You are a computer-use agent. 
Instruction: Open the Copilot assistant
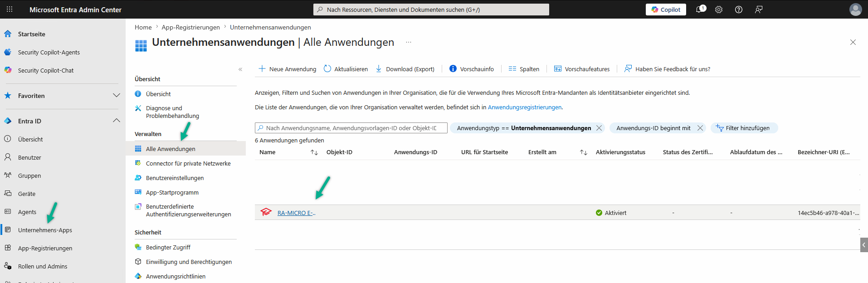pos(666,10)
